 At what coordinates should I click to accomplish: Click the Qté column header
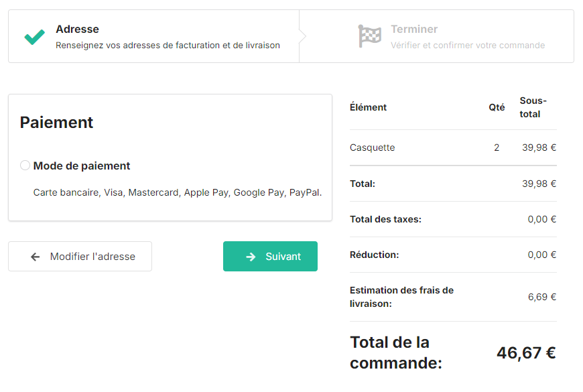click(497, 107)
